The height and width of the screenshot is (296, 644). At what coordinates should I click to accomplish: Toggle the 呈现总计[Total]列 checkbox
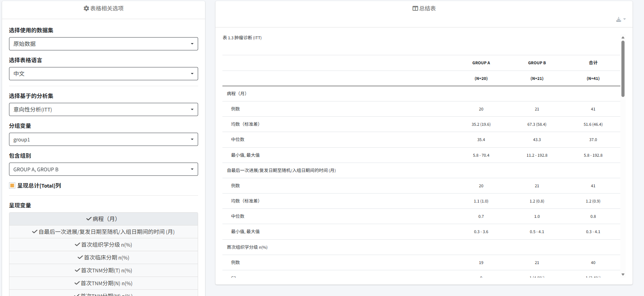coord(12,186)
